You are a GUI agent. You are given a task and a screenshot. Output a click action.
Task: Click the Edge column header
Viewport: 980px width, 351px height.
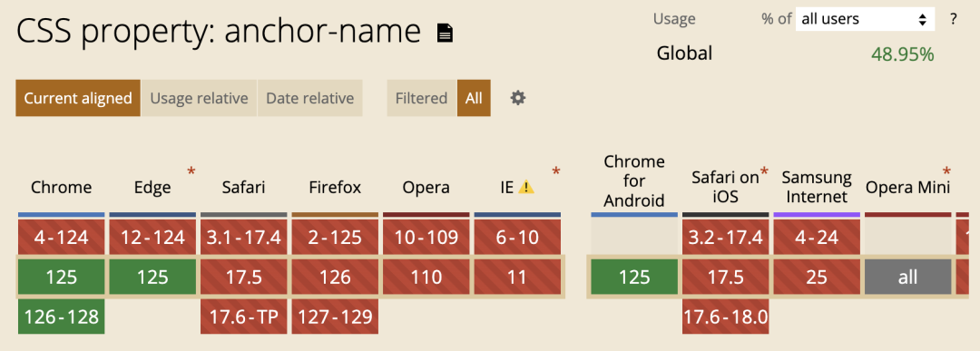point(152,188)
